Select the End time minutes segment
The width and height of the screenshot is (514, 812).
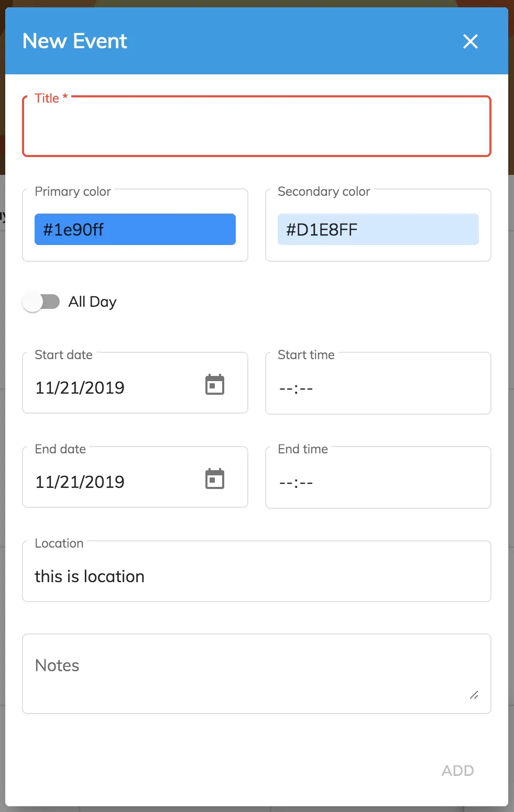tap(307, 483)
